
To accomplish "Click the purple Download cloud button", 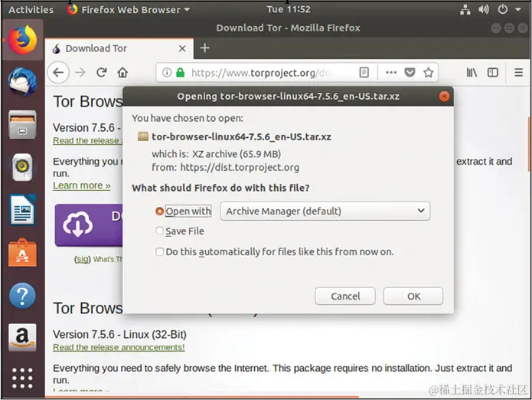I will coord(89,225).
